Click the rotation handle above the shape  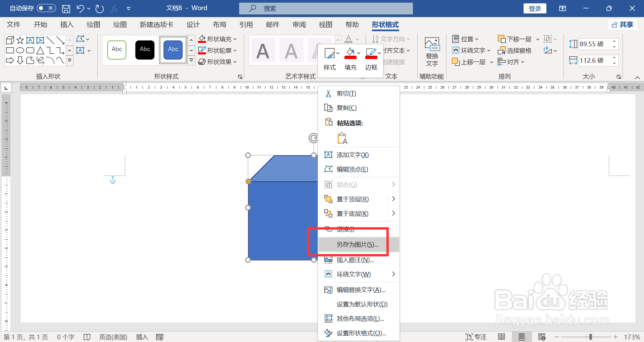pos(313,138)
